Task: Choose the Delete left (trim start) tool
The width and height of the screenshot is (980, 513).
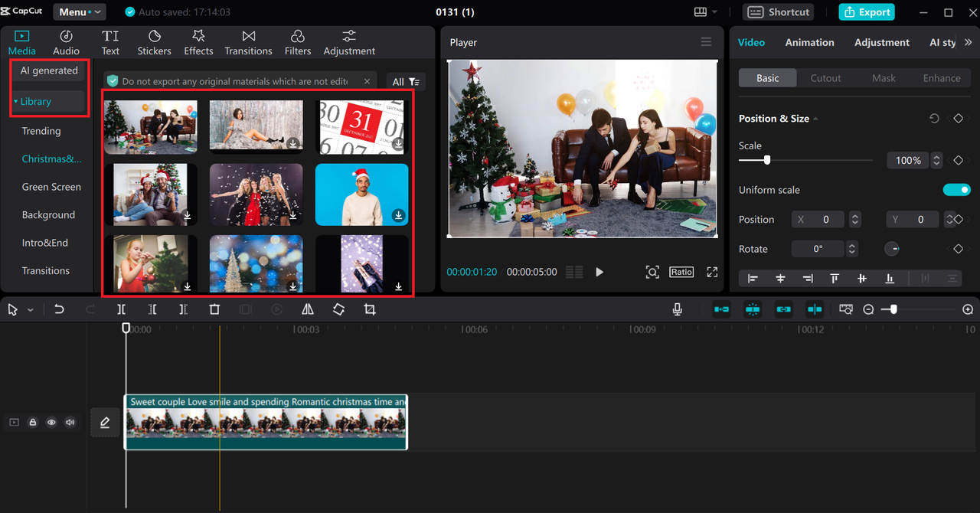Action: 152,309
